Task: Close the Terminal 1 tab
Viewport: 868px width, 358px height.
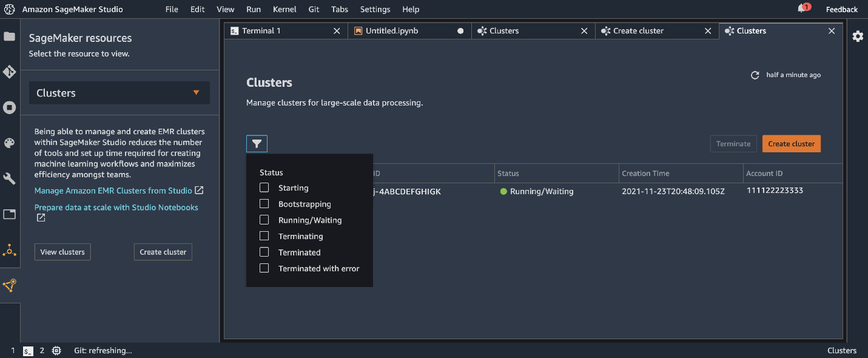Action: [337, 31]
